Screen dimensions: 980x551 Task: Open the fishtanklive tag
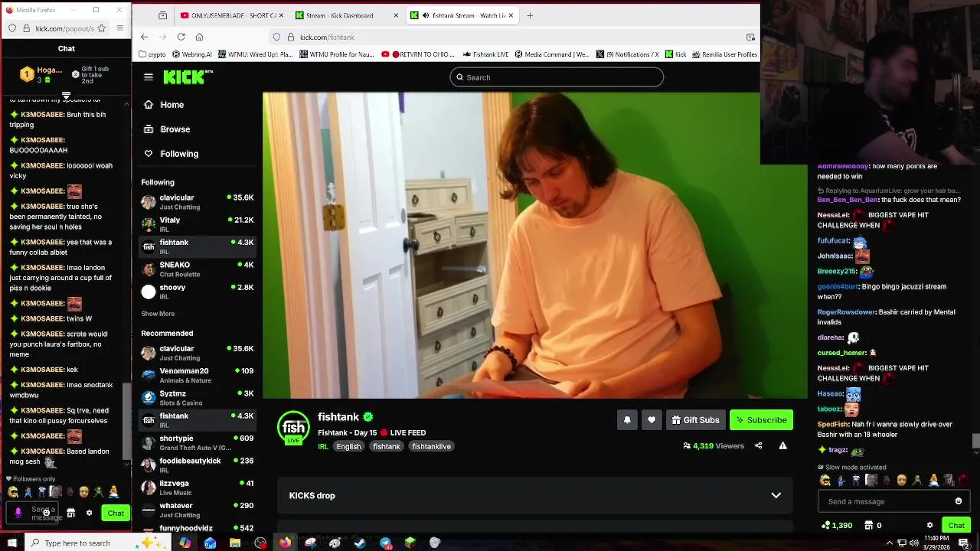432,446
